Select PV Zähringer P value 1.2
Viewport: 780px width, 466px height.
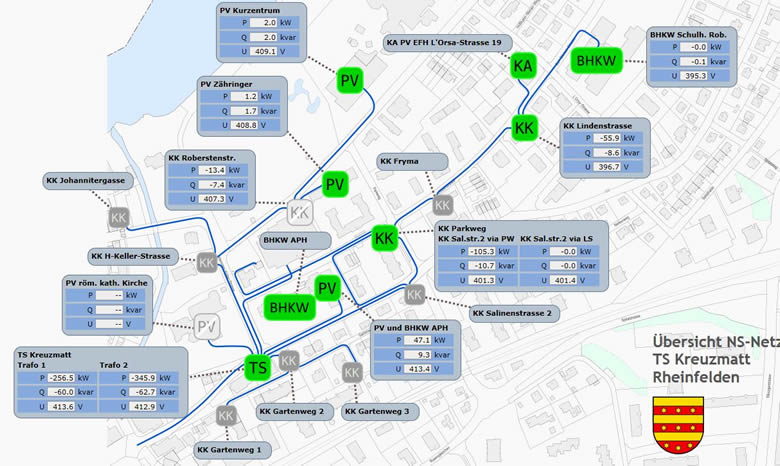(x=244, y=96)
